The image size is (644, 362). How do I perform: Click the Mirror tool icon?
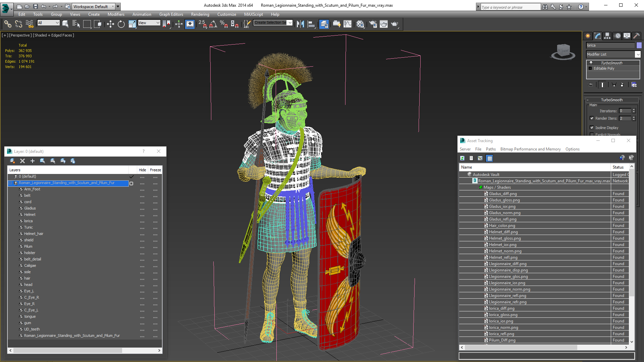[x=301, y=24]
